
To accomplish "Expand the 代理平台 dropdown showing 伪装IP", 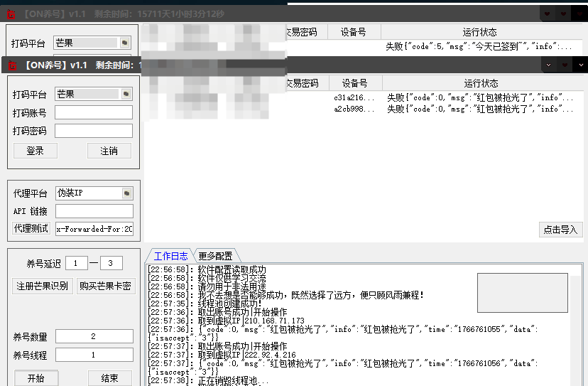I will click(127, 193).
